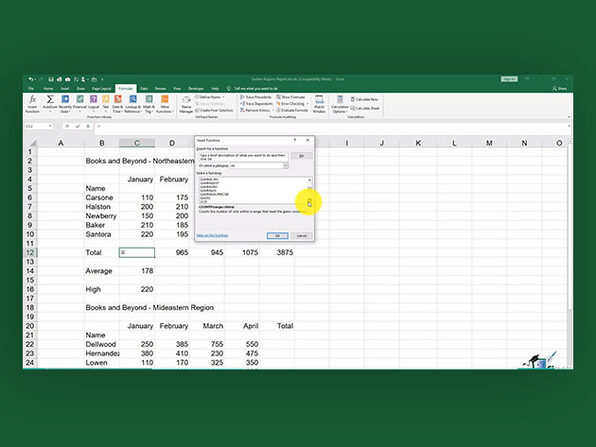The height and width of the screenshot is (447, 596).
Task: Click Calculate Sheet
Action: (x=365, y=108)
